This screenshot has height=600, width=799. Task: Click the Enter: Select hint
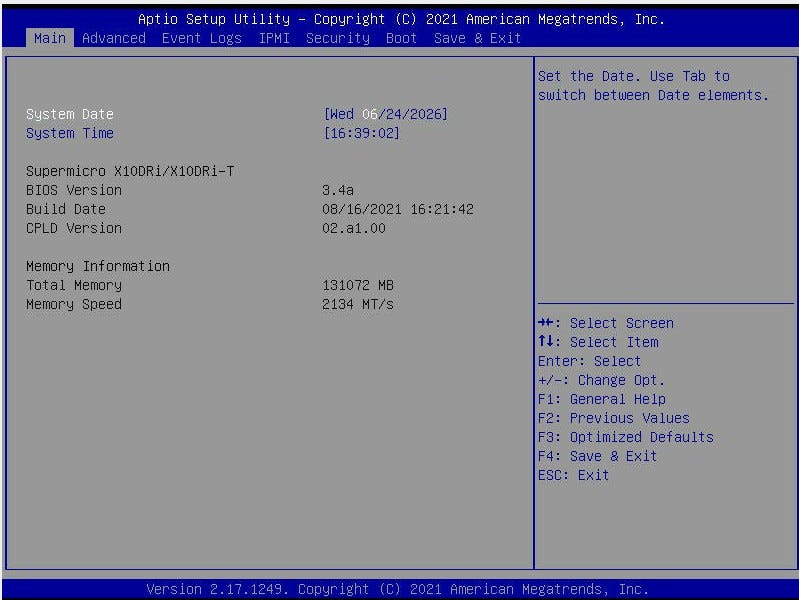(589, 361)
